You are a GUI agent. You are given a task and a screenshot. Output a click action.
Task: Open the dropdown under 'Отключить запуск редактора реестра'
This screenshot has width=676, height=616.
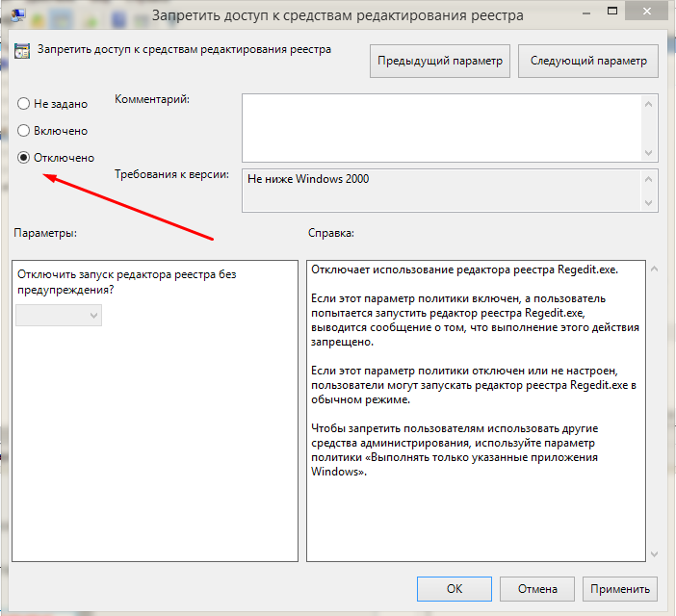59,316
